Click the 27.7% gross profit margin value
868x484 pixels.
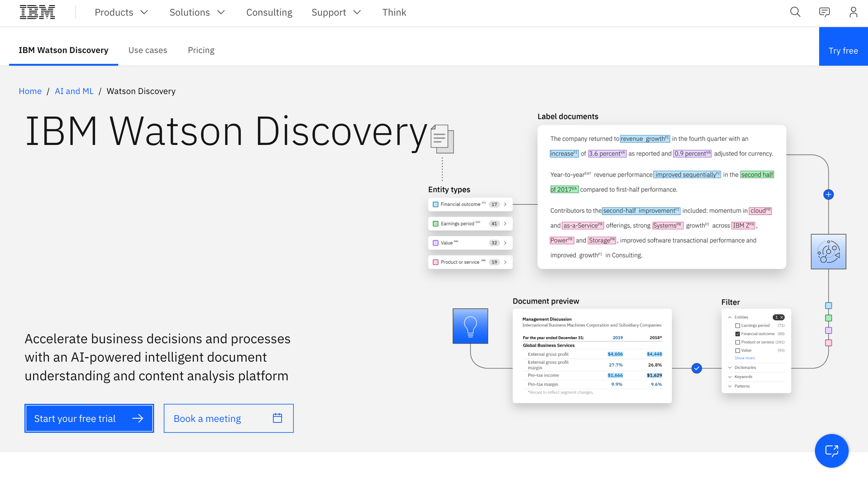click(x=615, y=365)
